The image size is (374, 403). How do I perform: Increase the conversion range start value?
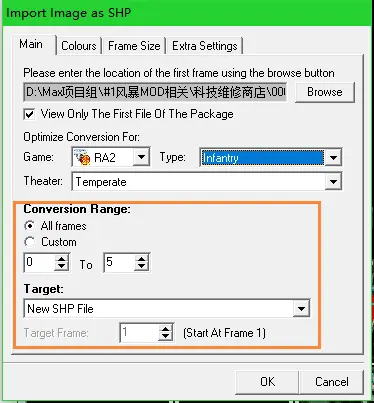click(x=61, y=259)
